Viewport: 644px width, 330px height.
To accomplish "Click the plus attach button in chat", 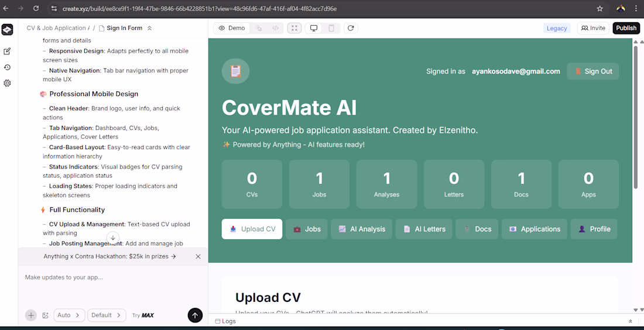I will pos(31,315).
